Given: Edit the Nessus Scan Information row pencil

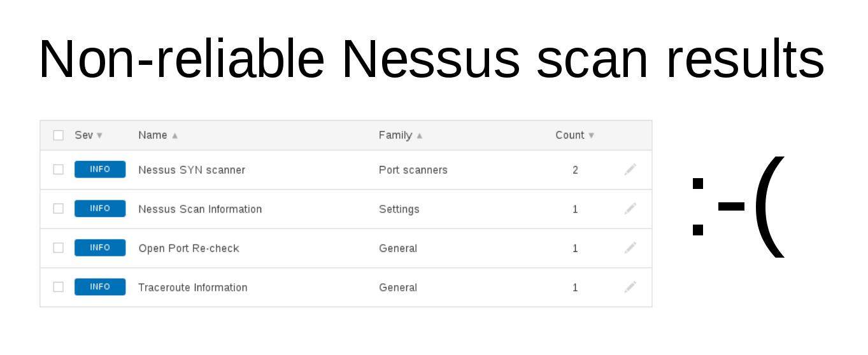Looking at the screenshot, I should pyautogui.click(x=630, y=209).
